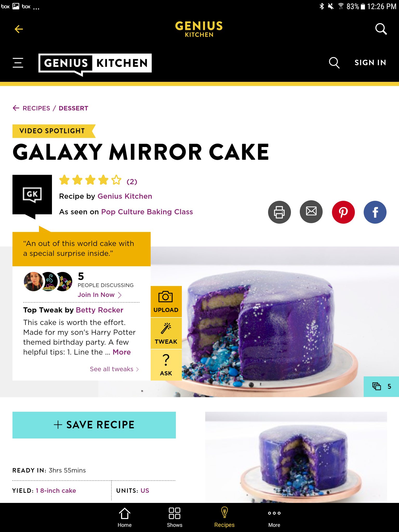Open the small galaxy cake thumbnail
Screen dimensions: 399x532
click(296, 457)
